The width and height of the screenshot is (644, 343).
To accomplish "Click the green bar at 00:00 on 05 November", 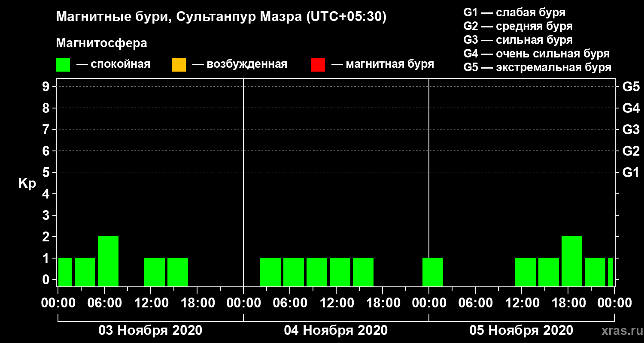I will coord(433,272).
